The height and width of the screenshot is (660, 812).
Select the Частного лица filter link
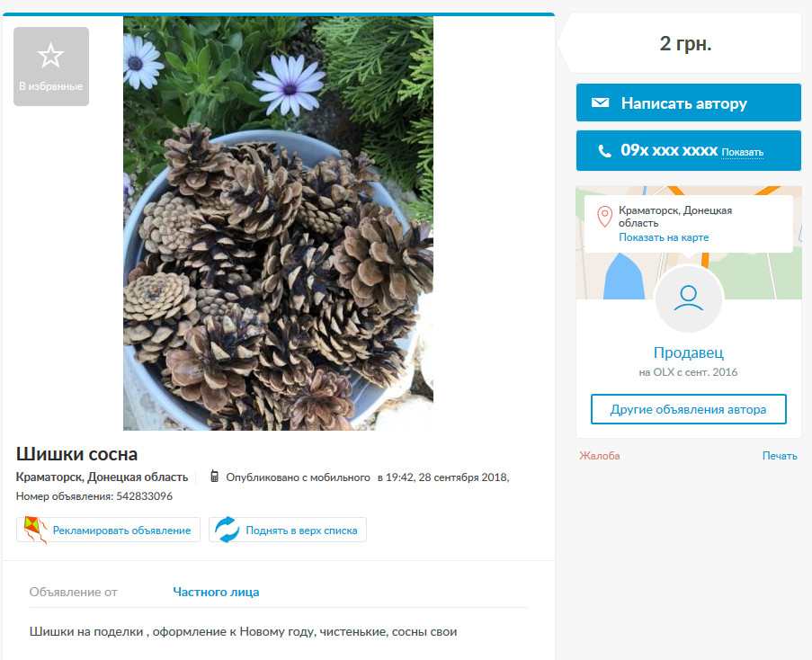[216, 592]
